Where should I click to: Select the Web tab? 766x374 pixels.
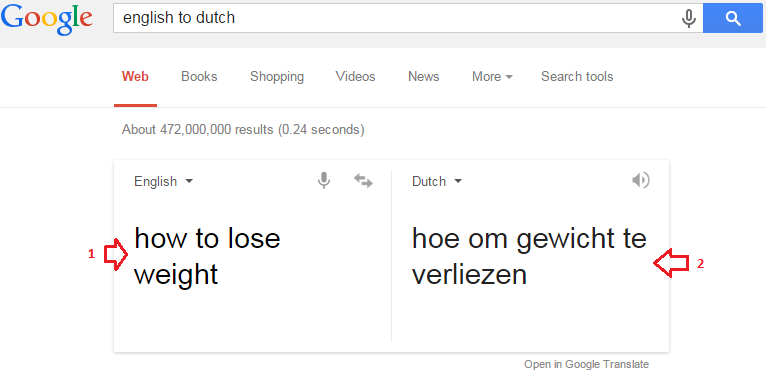(135, 77)
